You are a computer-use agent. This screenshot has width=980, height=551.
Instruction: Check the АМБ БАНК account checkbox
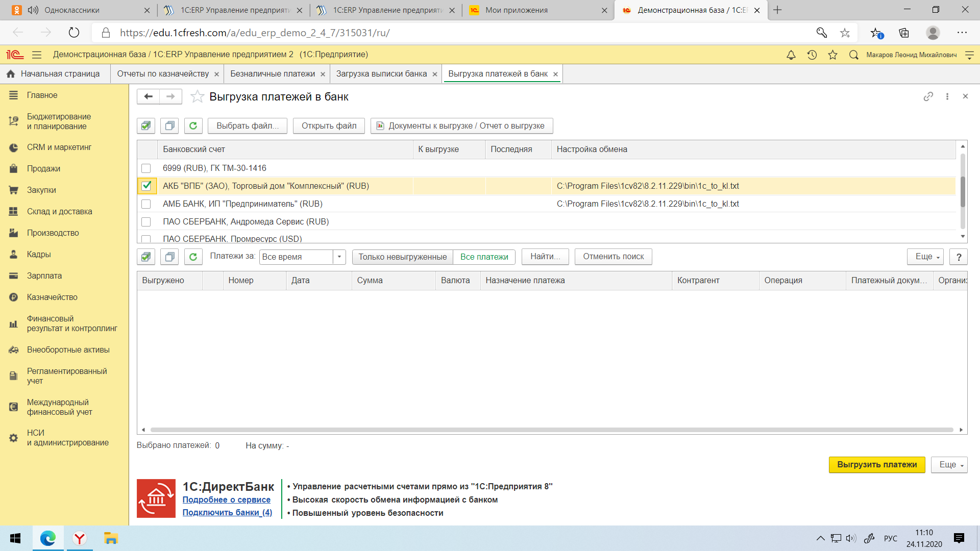point(146,204)
